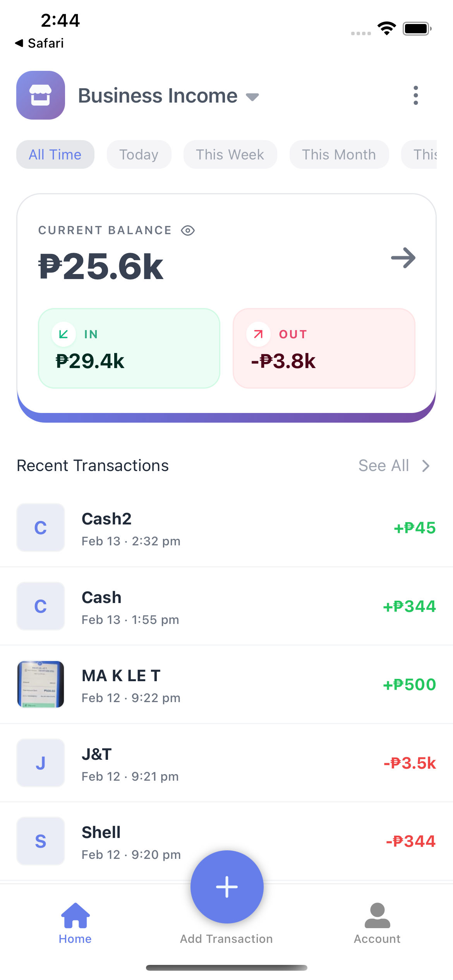The image size is (453, 980).
Task: Tap the red OUT arrow icon
Action: click(258, 334)
